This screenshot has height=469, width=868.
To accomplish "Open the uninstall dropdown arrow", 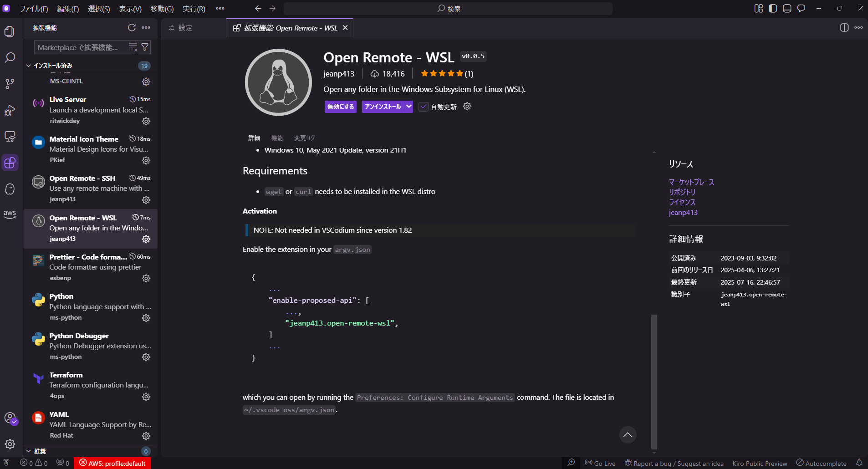I will [x=408, y=107].
